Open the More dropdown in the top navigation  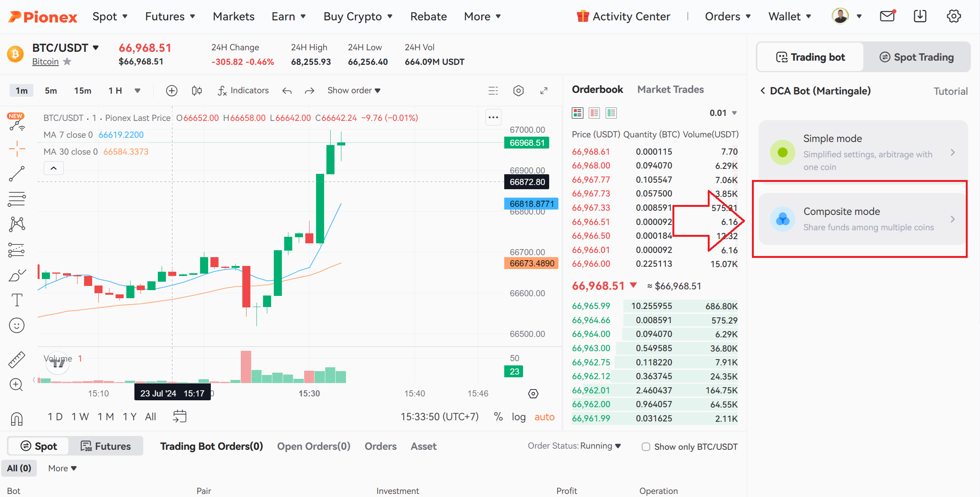482,17
